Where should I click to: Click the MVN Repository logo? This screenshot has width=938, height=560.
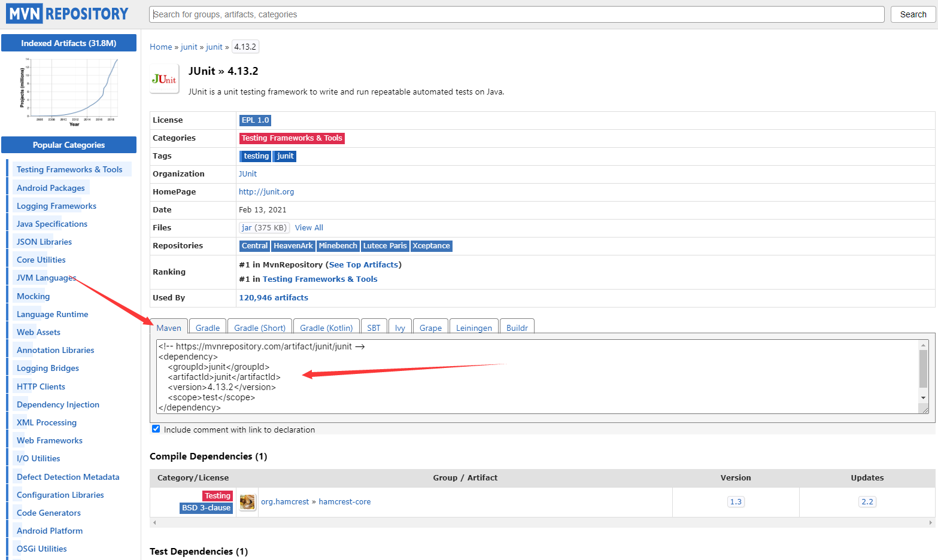68,14
